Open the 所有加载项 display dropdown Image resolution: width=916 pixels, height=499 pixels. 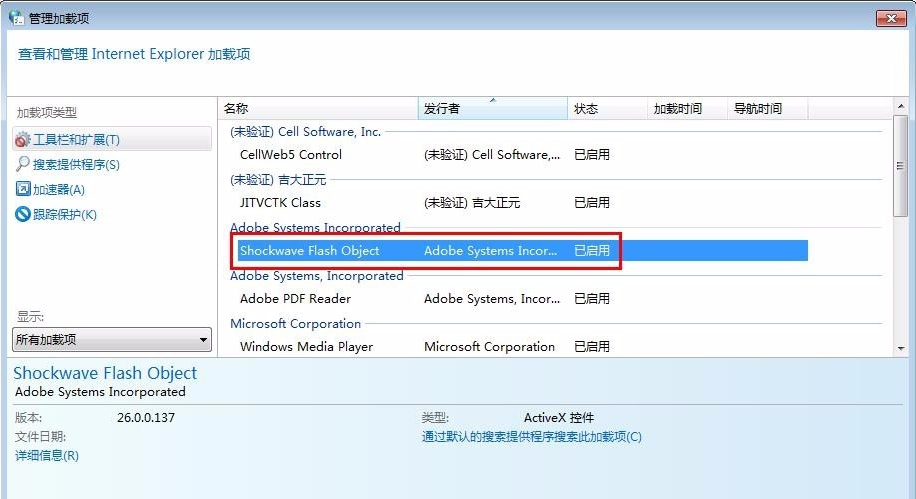112,339
